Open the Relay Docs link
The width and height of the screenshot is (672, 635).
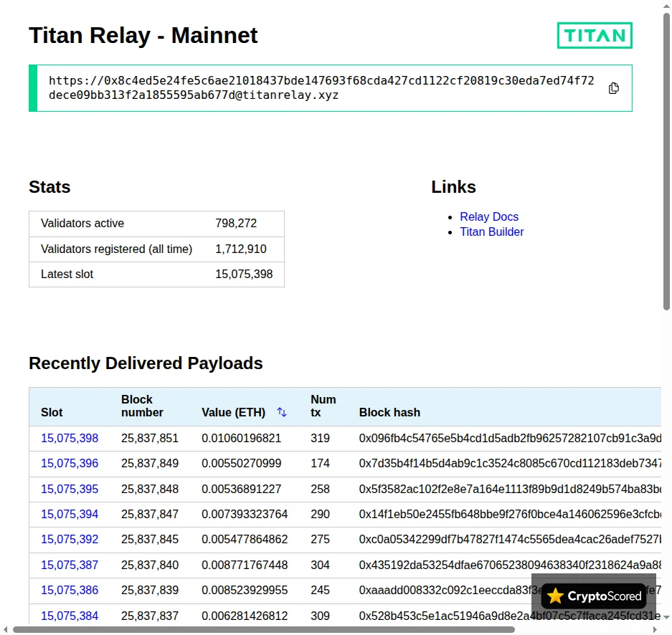[x=489, y=216]
